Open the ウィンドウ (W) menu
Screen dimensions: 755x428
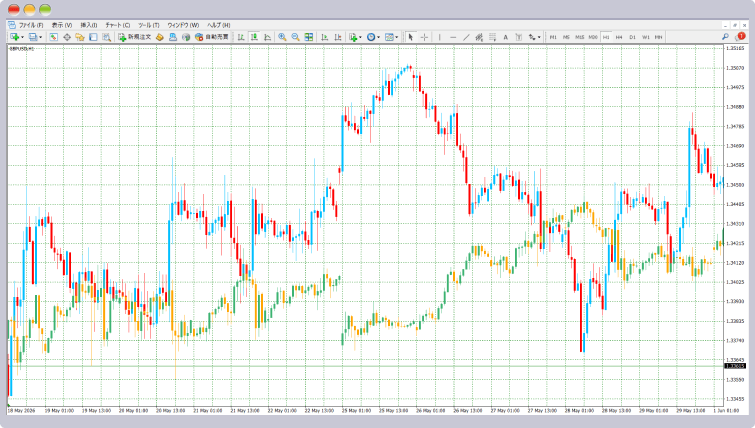click(x=183, y=25)
